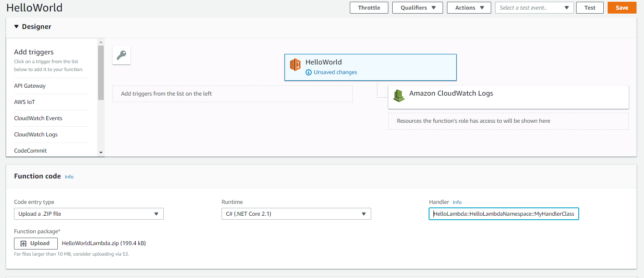The width and height of the screenshot is (644, 278).
Task: Click the triggers list scrollbar thumb
Action: [101, 72]
